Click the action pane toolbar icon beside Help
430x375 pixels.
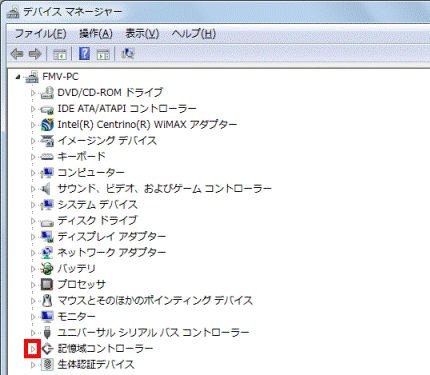[x=103, y=54]
